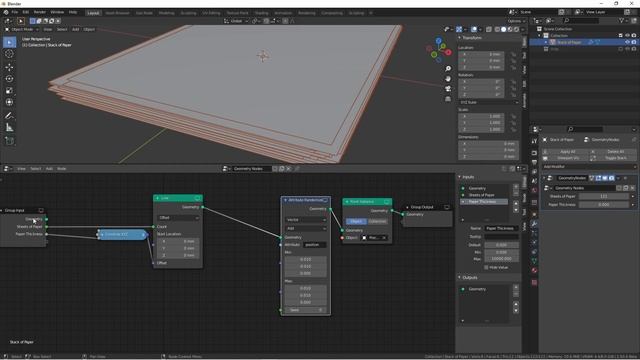
Task: Select the Measure tool
Action: click(9, 128)
